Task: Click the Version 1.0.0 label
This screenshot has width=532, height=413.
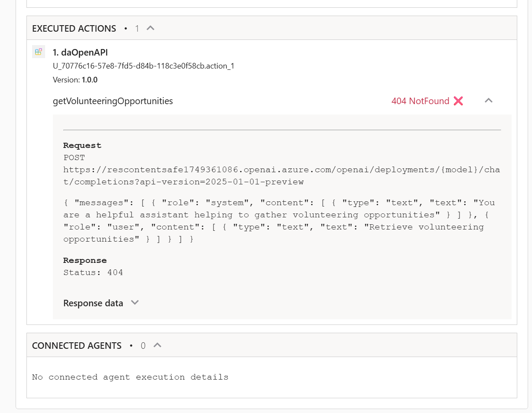Action: tap(75, 80)
